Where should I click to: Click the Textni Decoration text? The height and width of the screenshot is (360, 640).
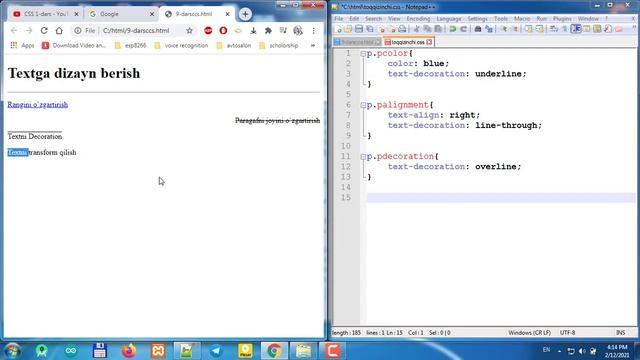click(x=35, y=136)
